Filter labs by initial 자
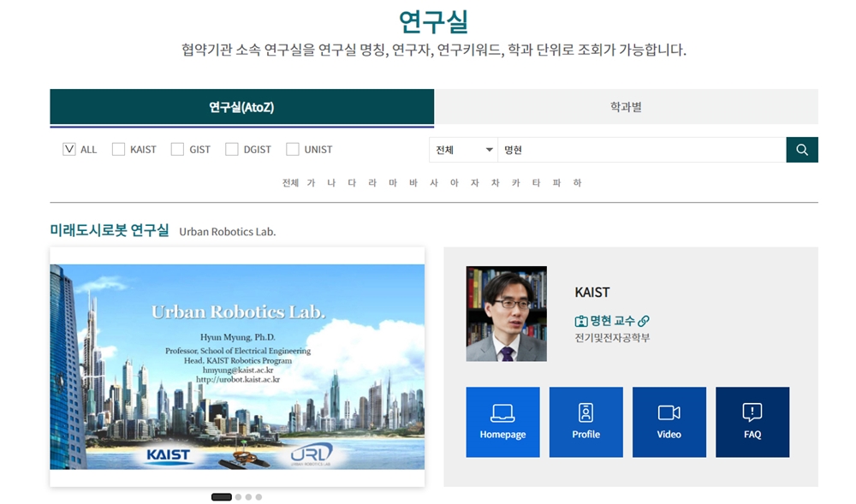This screenshot has height=504, width=856. coord(475,183)
